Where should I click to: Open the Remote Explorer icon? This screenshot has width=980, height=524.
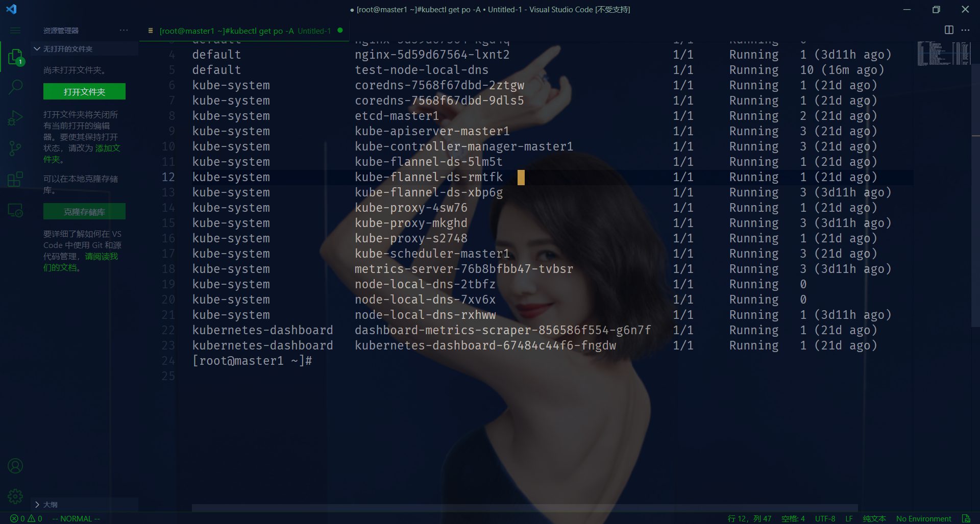15,210
